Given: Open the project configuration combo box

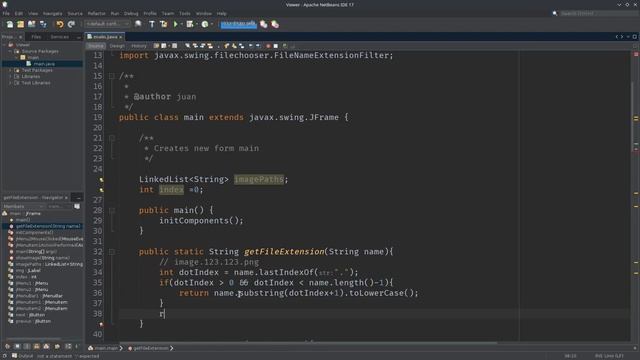Looking at the screenshot, I should click(x=107, y=24).
